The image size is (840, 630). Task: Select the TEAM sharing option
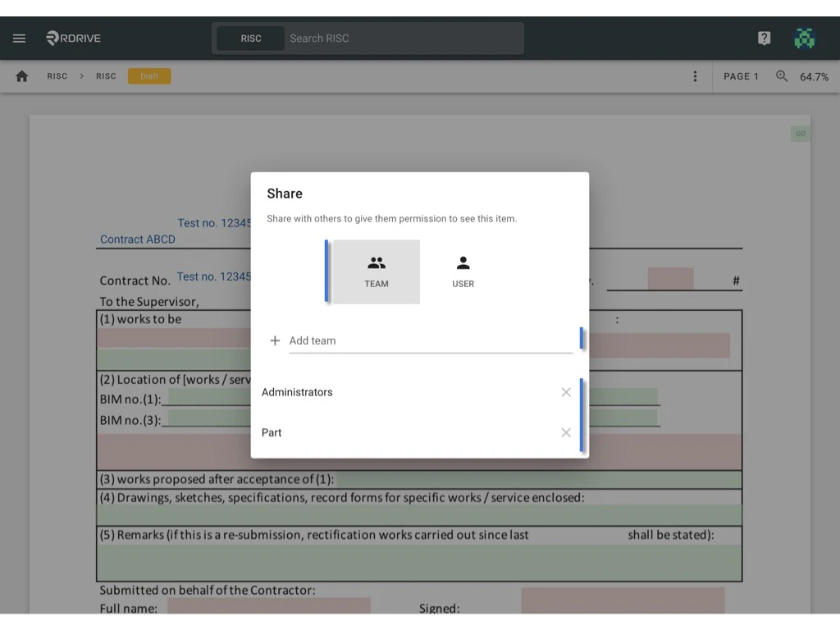pos(377,271)
